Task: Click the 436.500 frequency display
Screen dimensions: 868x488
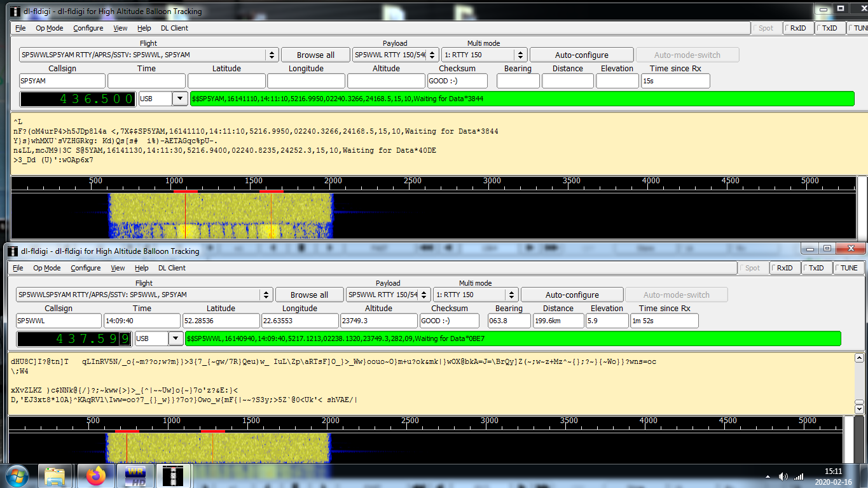Action: 78,99
